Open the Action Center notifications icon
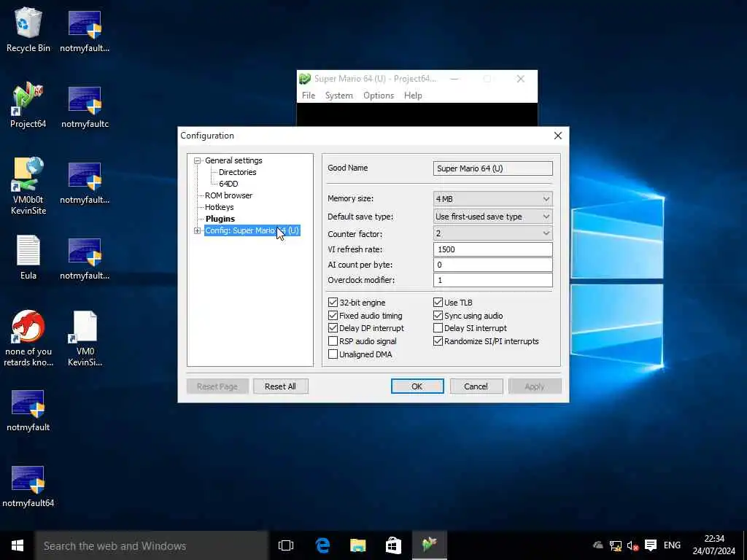The height and width of the screenshot is (560, 747). [x=651, y=545]
